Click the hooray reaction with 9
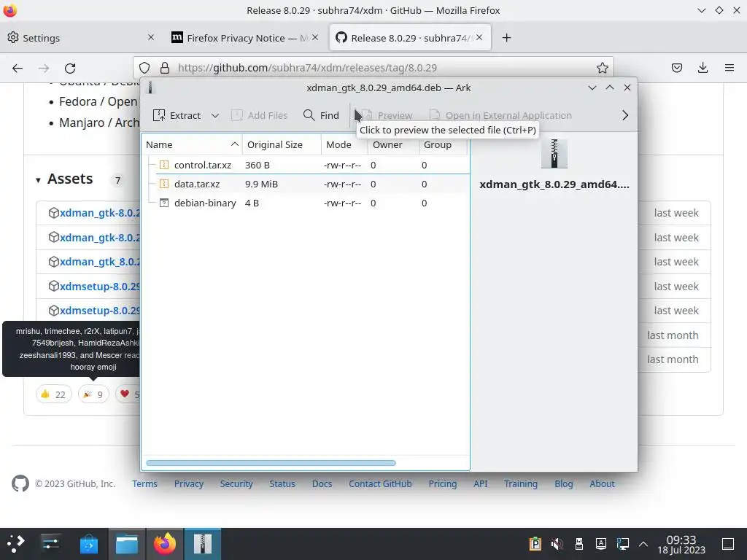 (x=93, y=394)
